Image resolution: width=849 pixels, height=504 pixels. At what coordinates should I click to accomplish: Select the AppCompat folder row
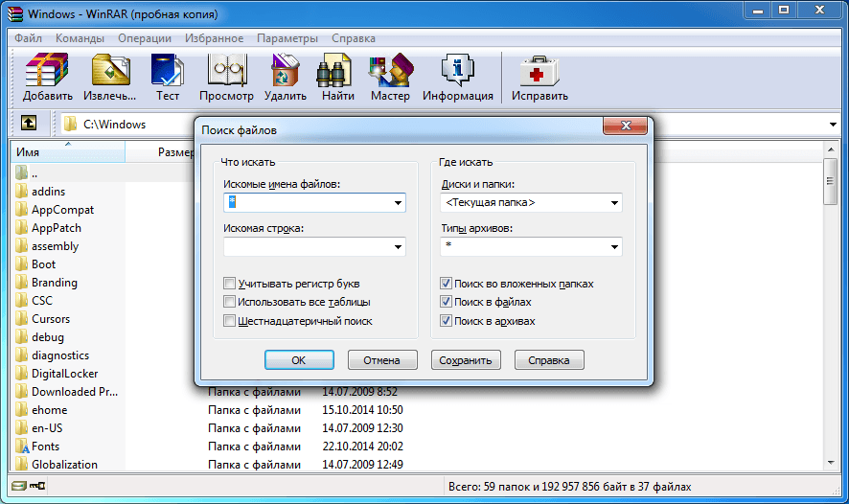point(62,210)
